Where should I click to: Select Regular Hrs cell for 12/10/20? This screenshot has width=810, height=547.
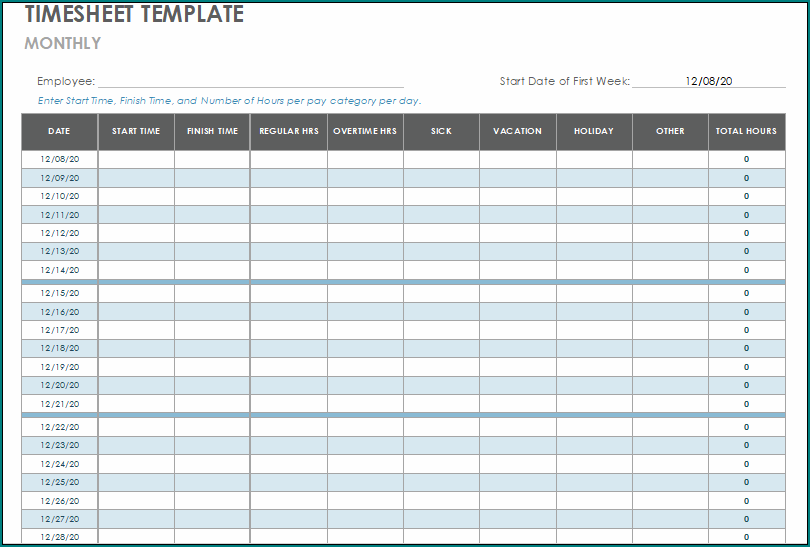[289, 196]
